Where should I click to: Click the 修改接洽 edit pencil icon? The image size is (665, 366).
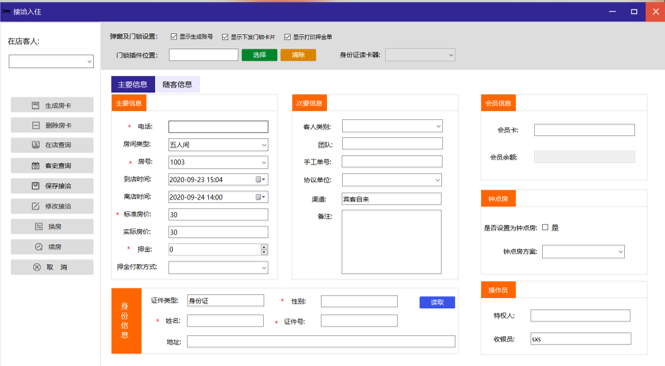coord(36,206)
